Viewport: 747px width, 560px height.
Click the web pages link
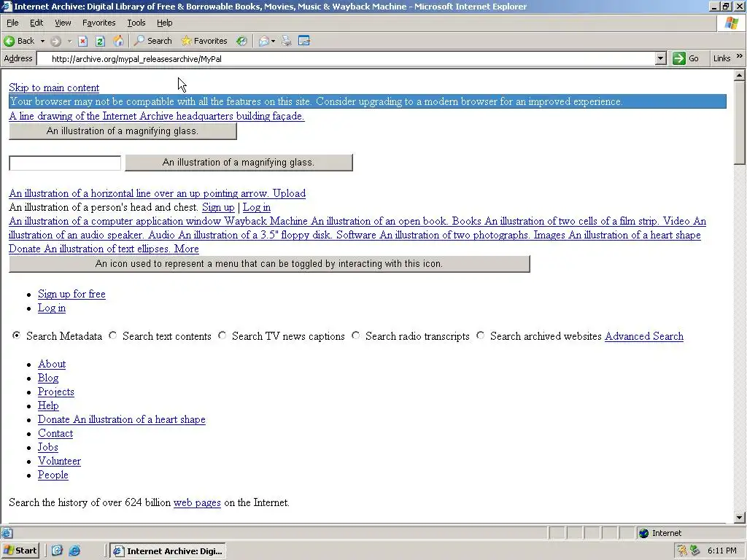point(197,502)
